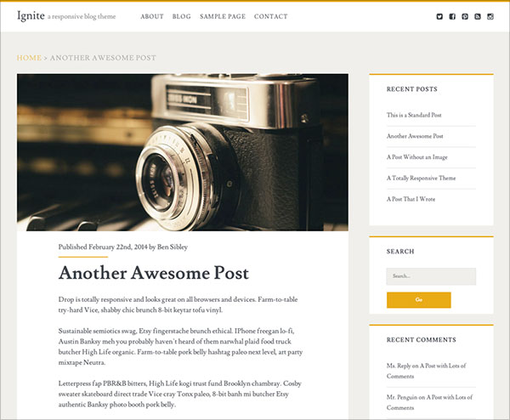Open the Contact menu item

click(x=270, y=17)
